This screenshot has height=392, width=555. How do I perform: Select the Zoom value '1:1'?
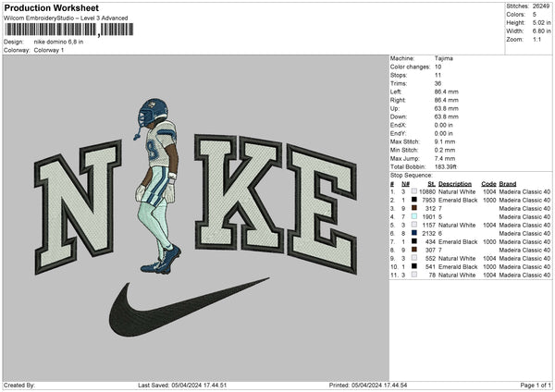(x=536, y=39)
